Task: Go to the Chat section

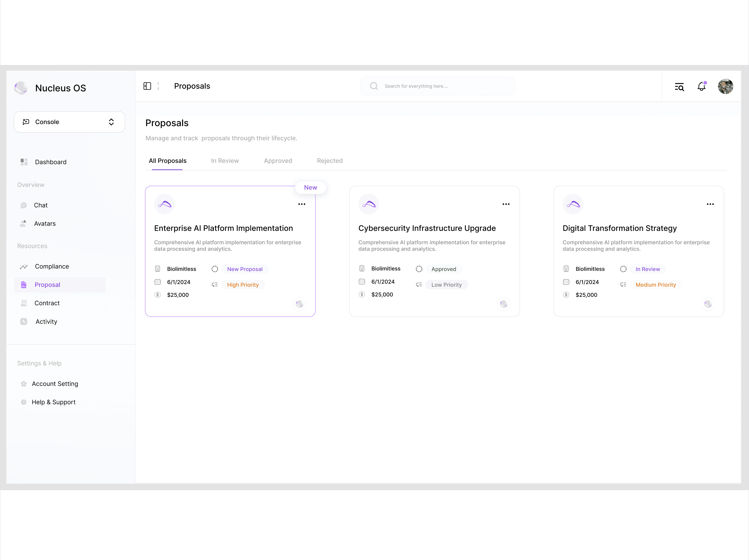Action: point(41,205)
